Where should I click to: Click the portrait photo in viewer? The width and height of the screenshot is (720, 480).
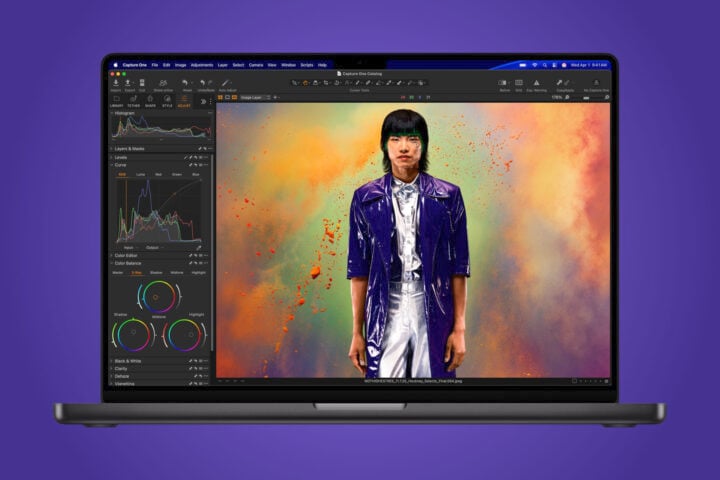[x=413, y=240]
